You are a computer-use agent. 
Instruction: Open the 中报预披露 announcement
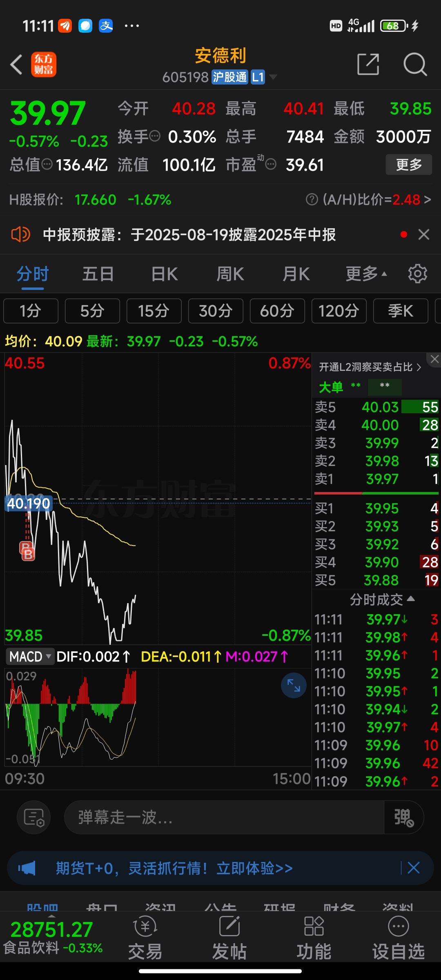[189, 235]
